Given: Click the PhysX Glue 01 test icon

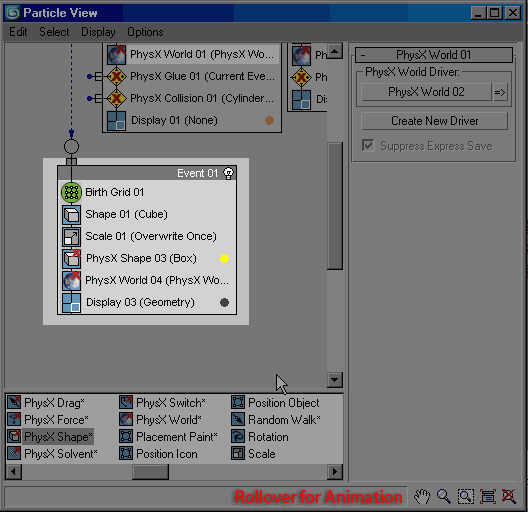Looking at the screenshot, I should tap(116, 76).
